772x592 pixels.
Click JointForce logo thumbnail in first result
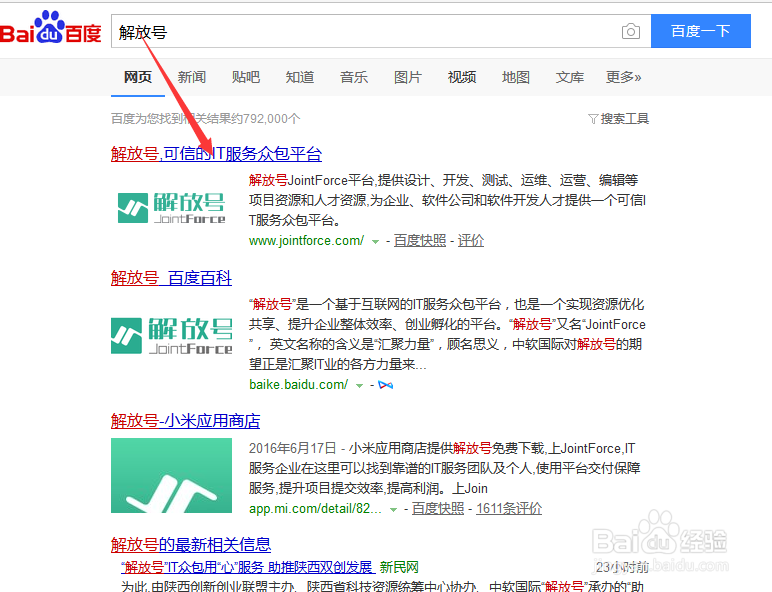171,208
